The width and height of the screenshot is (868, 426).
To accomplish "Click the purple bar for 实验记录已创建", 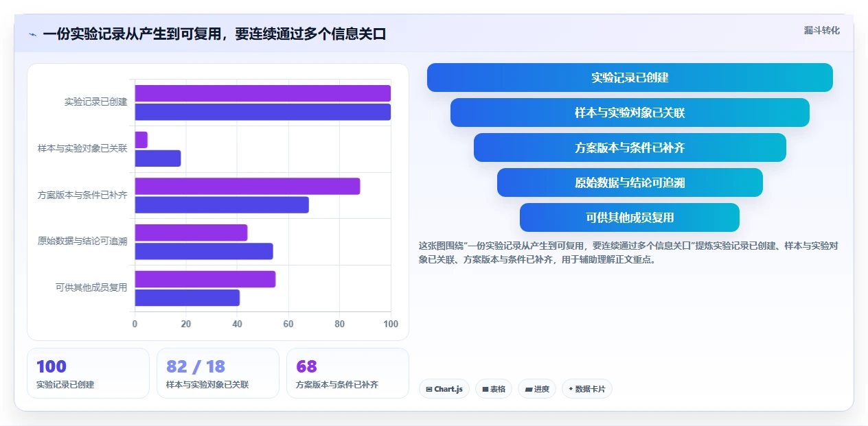I will tap(262, 93).
